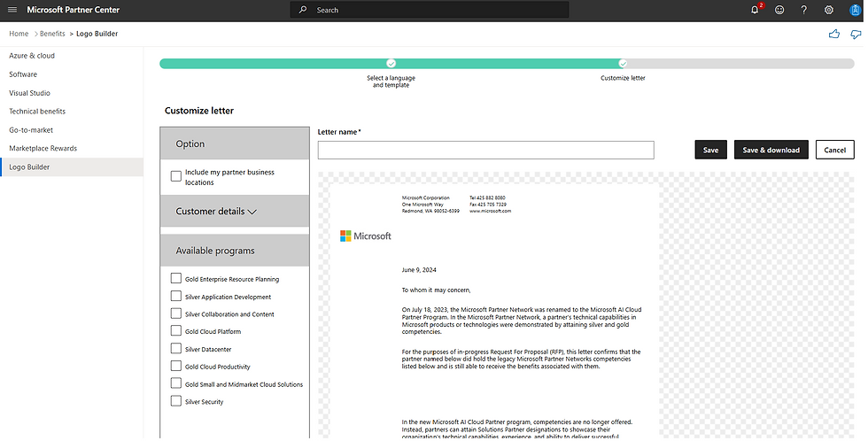Click 'www.microsoft.com' in letter header
Viewport: 868px width, 441px height.
point(491,211)
